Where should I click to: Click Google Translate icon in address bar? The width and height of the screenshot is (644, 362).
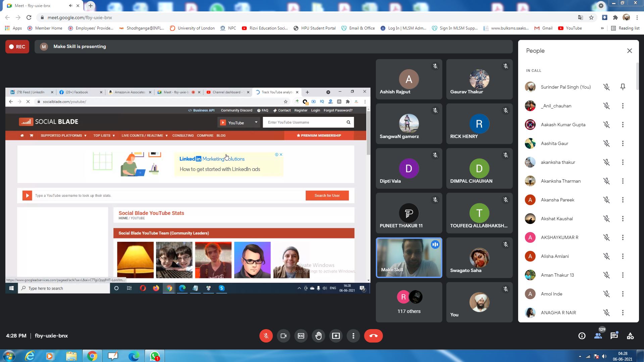coord(580,17)
